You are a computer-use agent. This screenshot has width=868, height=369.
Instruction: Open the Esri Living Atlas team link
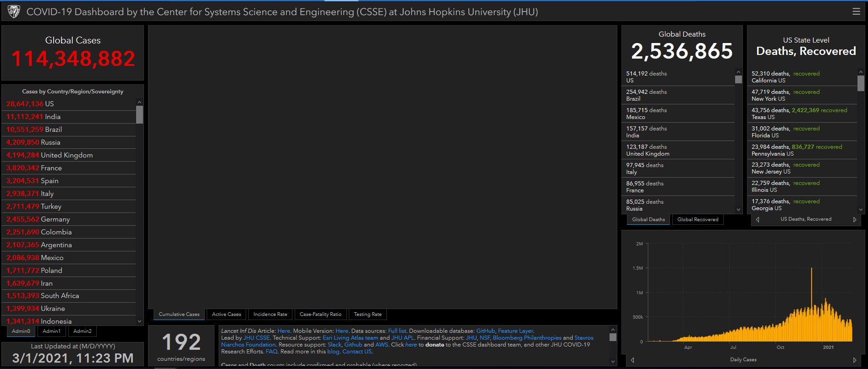point(350,338)
